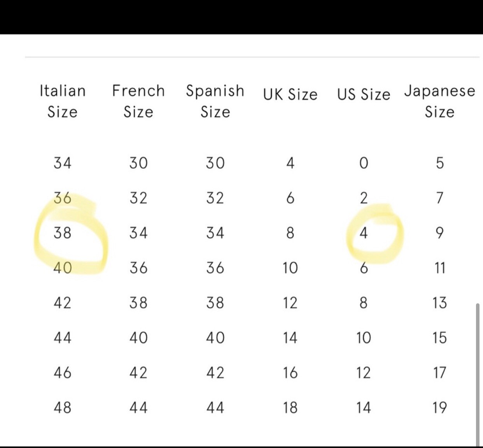Image resolution: width=483 pixels, height=448 pixels.
Task: Select circled Italian size 38
Action: tap(63, 233)
